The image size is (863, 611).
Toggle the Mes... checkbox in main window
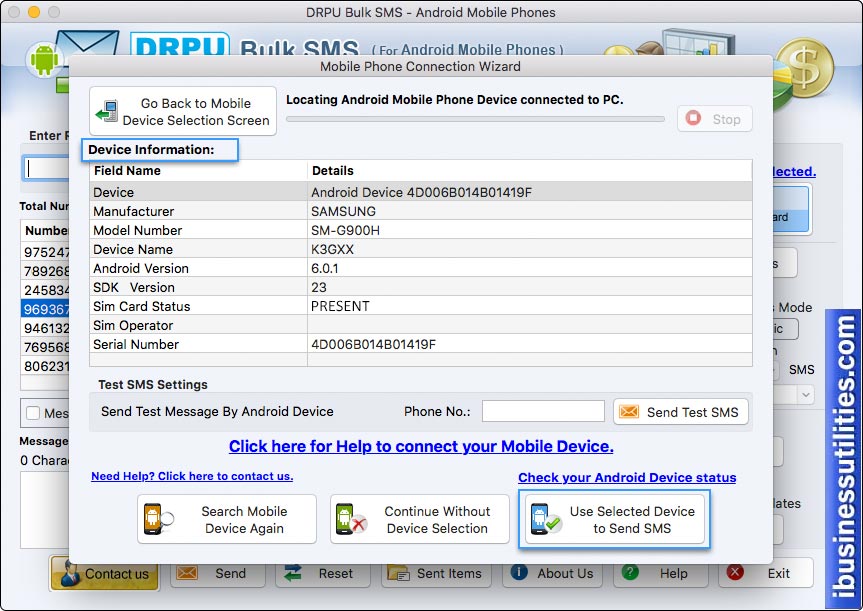pyautogui.click(x=33, y=413)
